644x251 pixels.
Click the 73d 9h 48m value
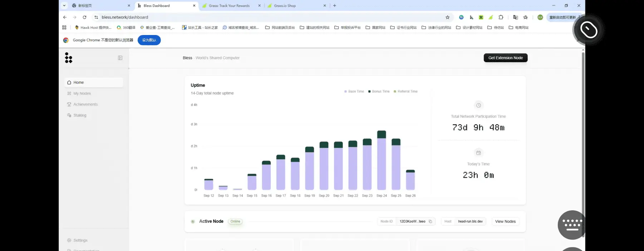point(478,127)
